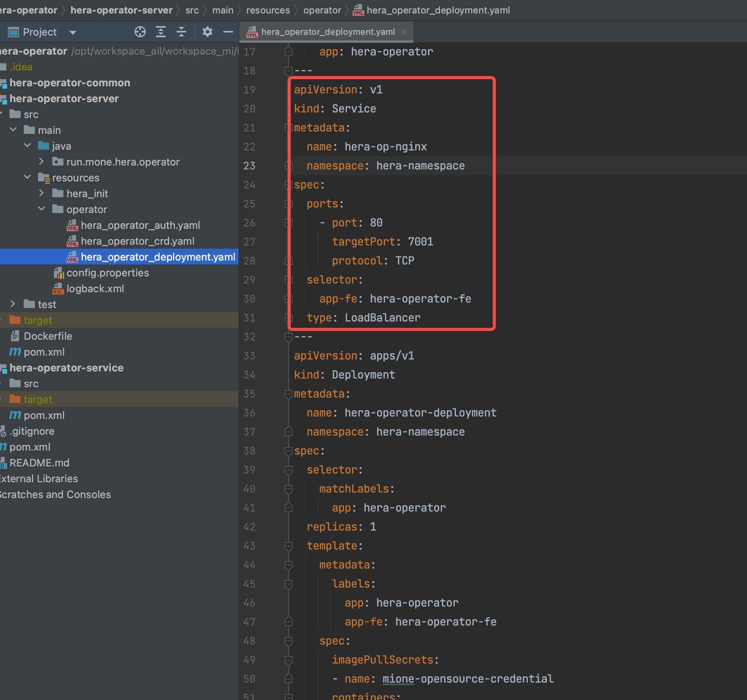This screenshot has width=747, height=700.
Task: Expand the hera_init folder chevron
Action: coord(41,193)
